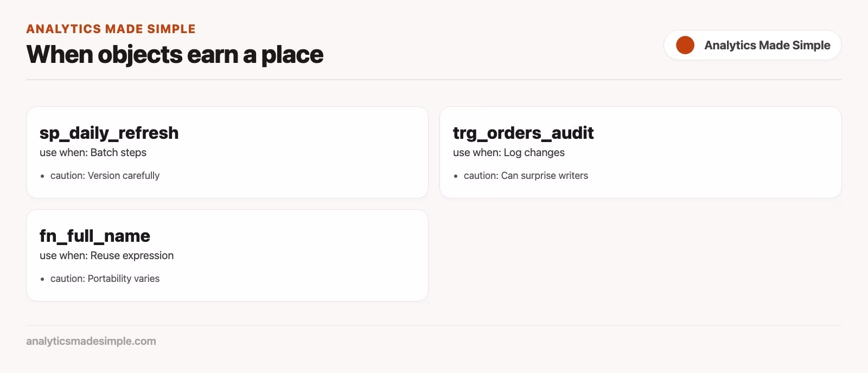Select 'use when: Batch steps' line

click(93, 152)
